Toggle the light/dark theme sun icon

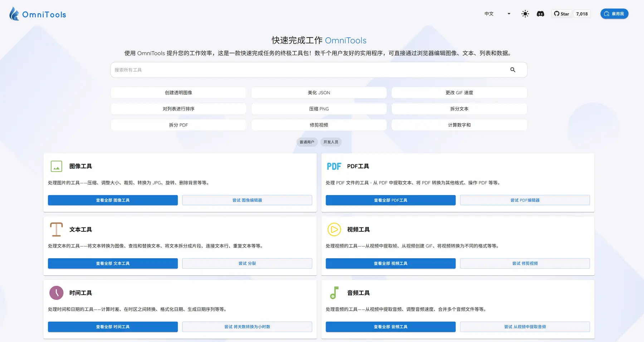525,14
